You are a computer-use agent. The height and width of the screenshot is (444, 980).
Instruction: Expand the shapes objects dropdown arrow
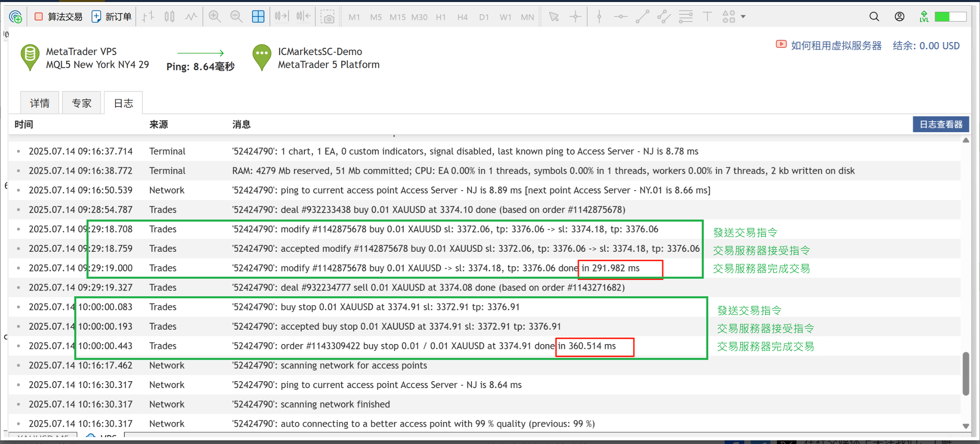point(743,17)
